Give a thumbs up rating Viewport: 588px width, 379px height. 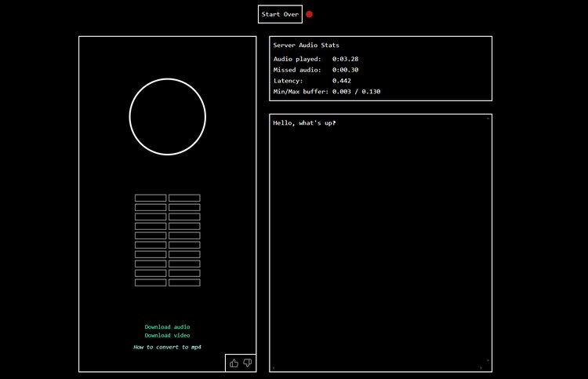click(234, 363)
